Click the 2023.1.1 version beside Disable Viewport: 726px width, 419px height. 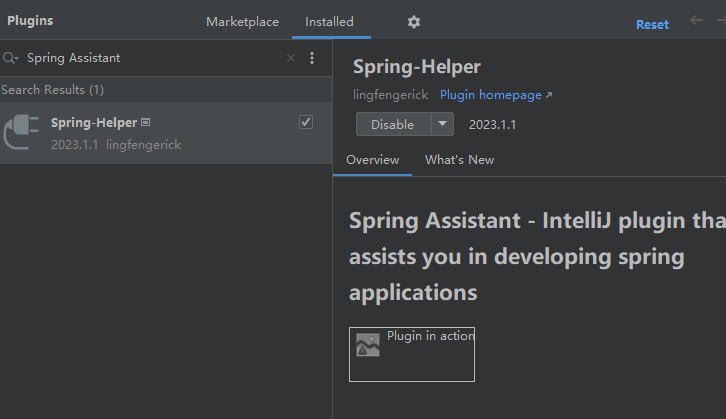[x=492, y=125]
